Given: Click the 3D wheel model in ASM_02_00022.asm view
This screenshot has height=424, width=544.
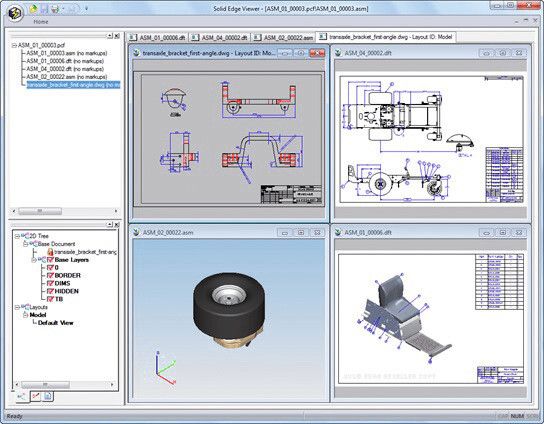Looking at the screenshot, I should pyautogui.click(x=229, y=310).
